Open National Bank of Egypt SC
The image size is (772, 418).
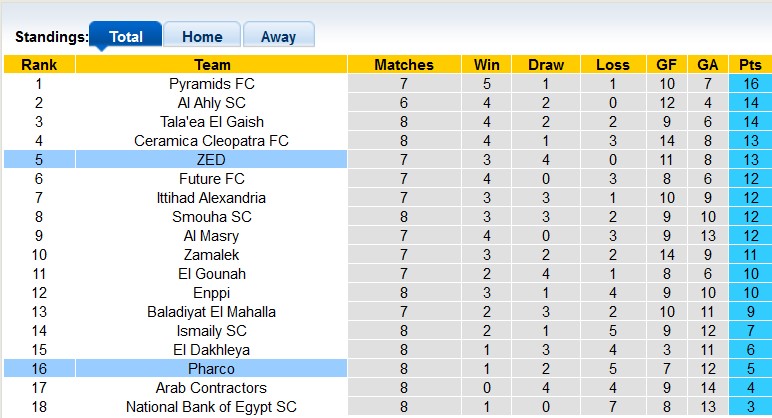coord(211,406)
